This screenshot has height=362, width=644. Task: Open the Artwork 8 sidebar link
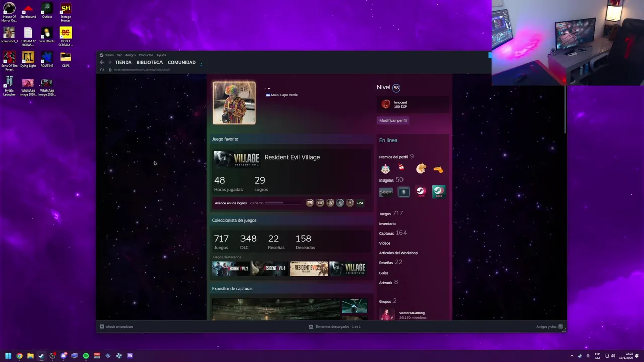(x=389, y=283)
